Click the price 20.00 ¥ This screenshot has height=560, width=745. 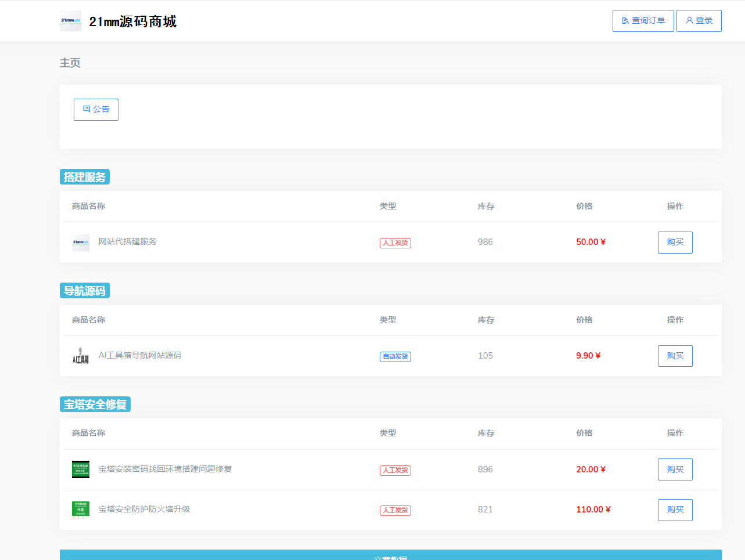pyautogui.click(x=591, y=469)
